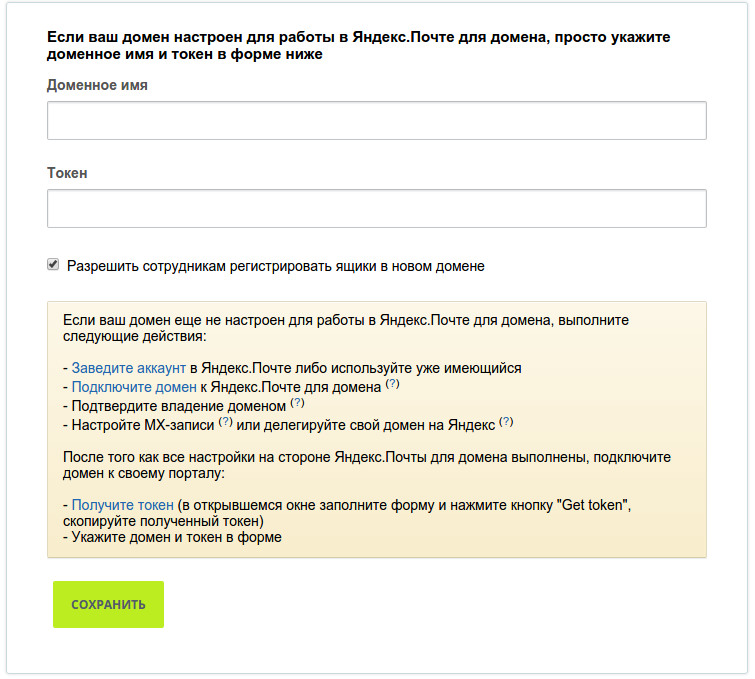Viewport: 755px width, 679px height.
Task: Focus the 'Доменное имя' input field
Action: 377,120
